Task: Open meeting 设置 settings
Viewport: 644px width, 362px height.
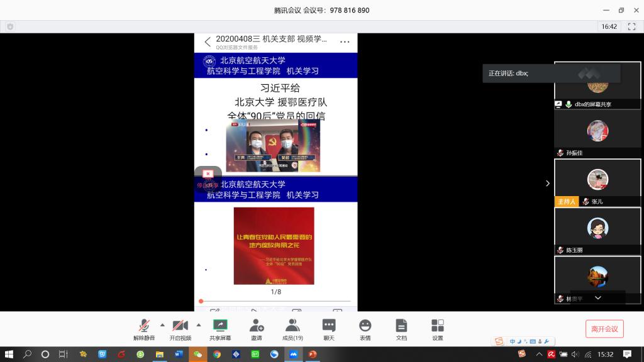Action: [x=438, y=328]
